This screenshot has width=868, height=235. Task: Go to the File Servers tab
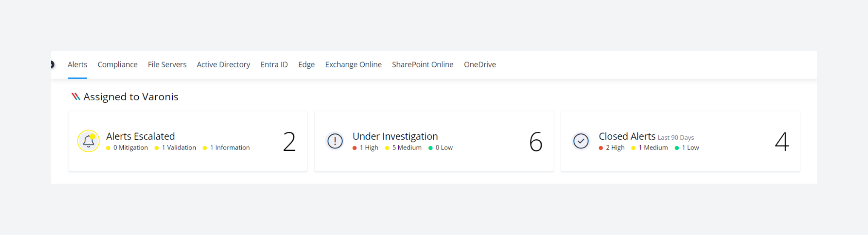167,65
